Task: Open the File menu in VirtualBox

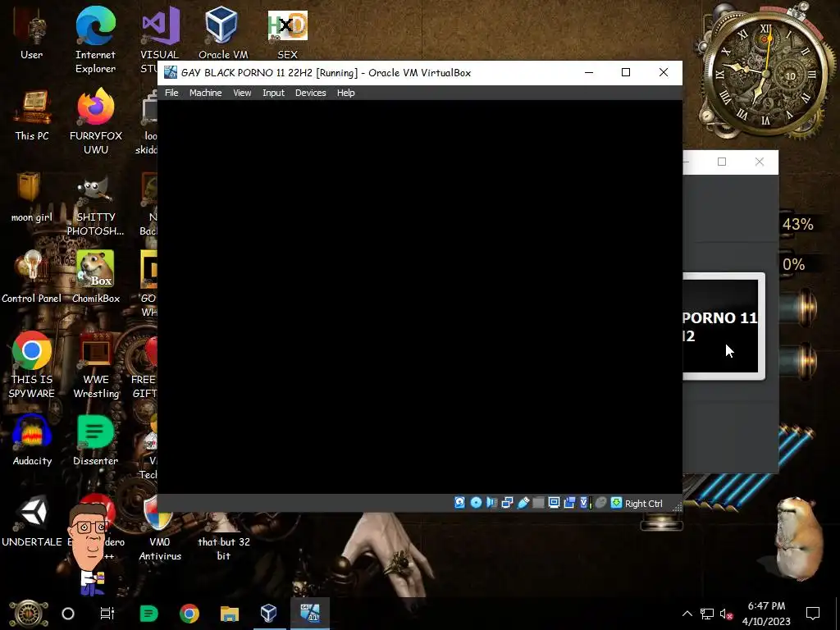Action: 171,93
